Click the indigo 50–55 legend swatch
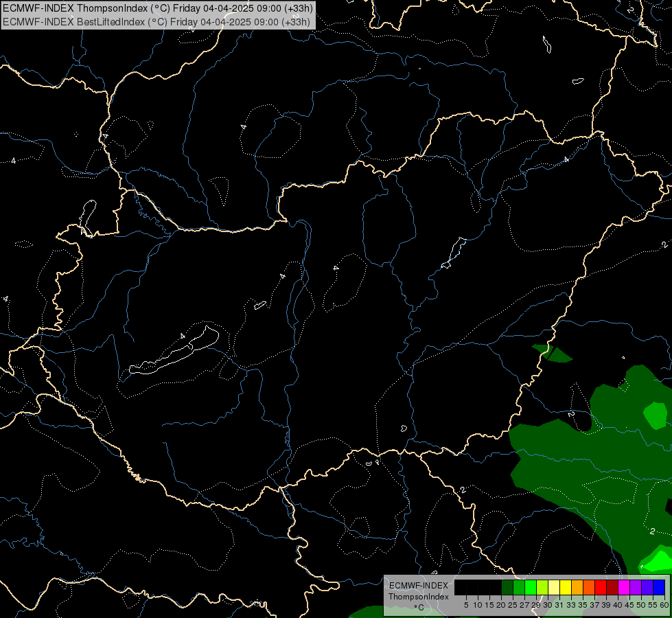The image size is (672, 618). coord(647,587)
